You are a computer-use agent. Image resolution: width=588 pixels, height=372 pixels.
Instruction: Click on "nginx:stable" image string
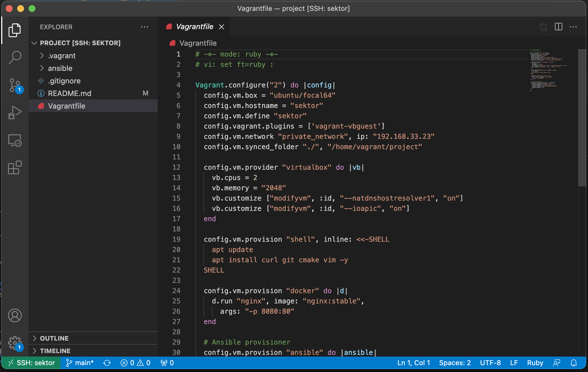pyautogui.click(x=332, y=301)
